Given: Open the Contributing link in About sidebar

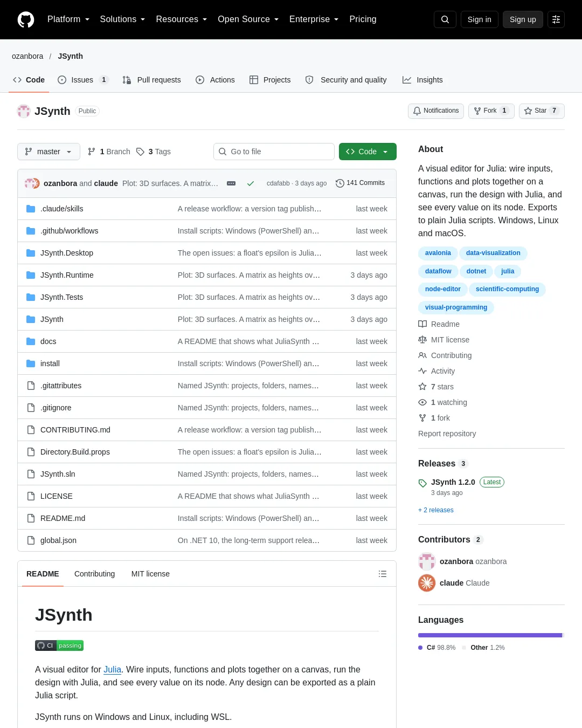Looking at the screenshot, I should [x=445, y=355].
